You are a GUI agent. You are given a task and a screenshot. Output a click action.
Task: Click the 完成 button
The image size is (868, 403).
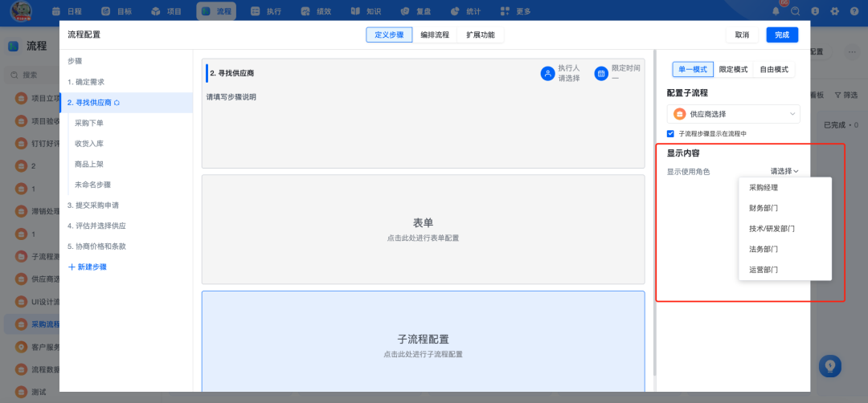coord(782,35)
